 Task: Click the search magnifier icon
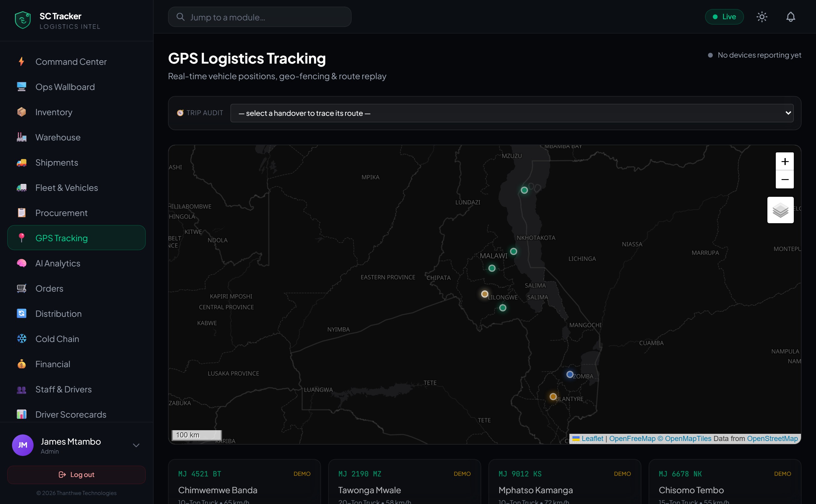click(x=180, y=17)
